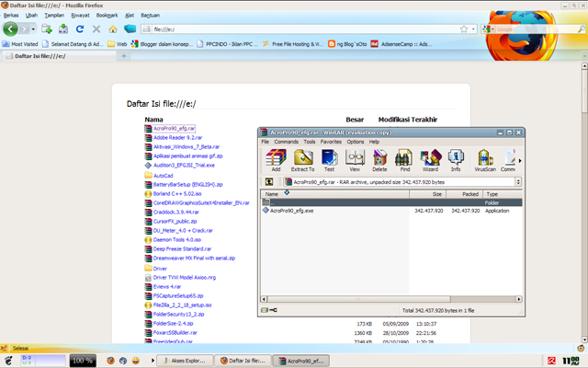Switch to Akses Explor... taskbar button
Viewport: 588px width, 368px height.
(x=185, y=361)
